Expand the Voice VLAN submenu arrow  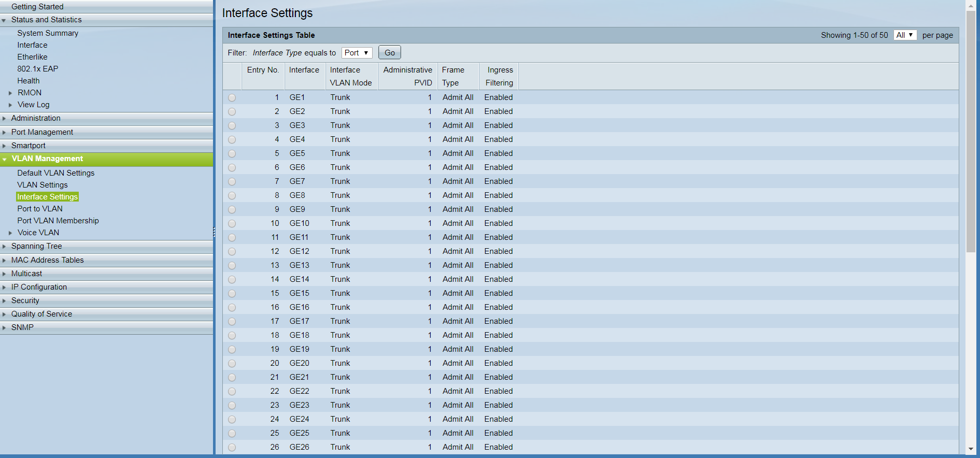click(10, 233)
